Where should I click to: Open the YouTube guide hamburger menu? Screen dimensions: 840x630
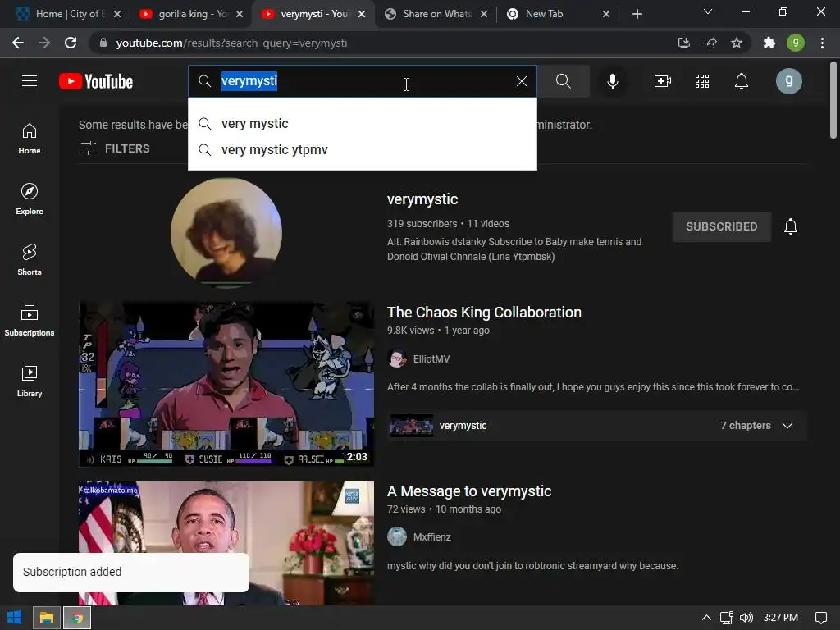(30, 81)
